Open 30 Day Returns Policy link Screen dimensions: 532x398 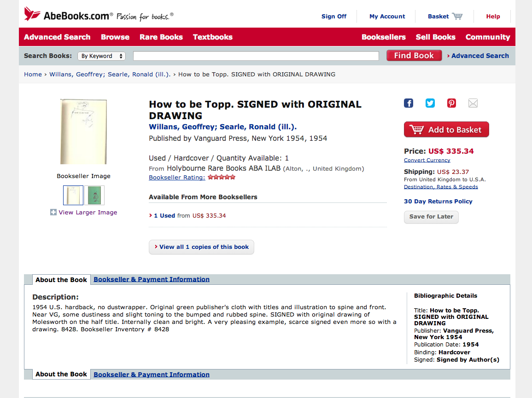438,202
